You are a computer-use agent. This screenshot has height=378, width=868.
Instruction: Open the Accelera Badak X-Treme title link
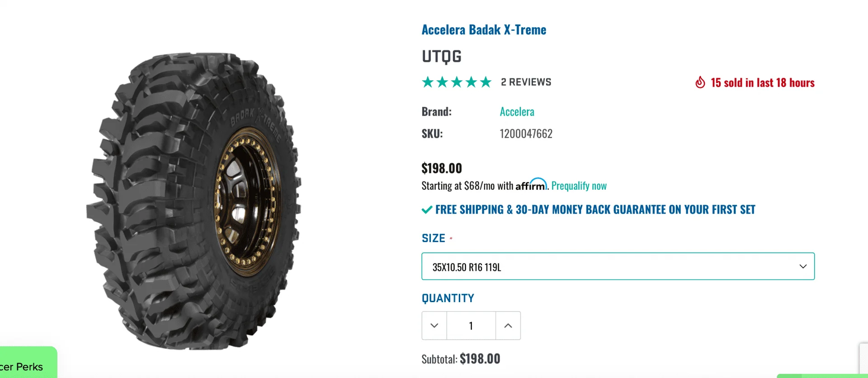(x=484, y=30)
